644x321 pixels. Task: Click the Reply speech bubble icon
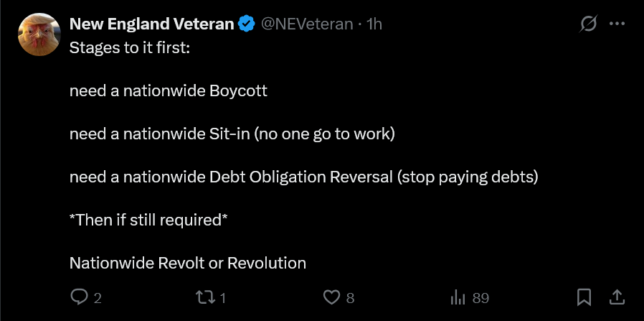(79, 297)
